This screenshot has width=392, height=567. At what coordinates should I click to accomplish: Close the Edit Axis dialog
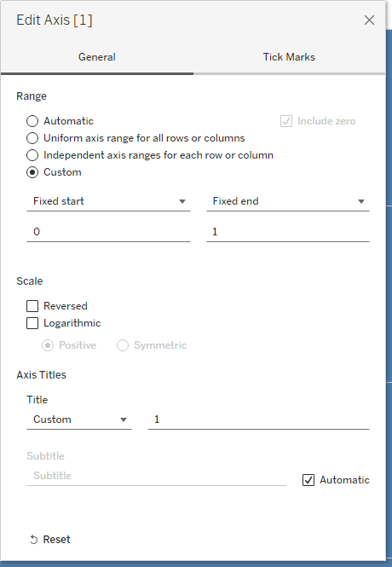(369, 20)
